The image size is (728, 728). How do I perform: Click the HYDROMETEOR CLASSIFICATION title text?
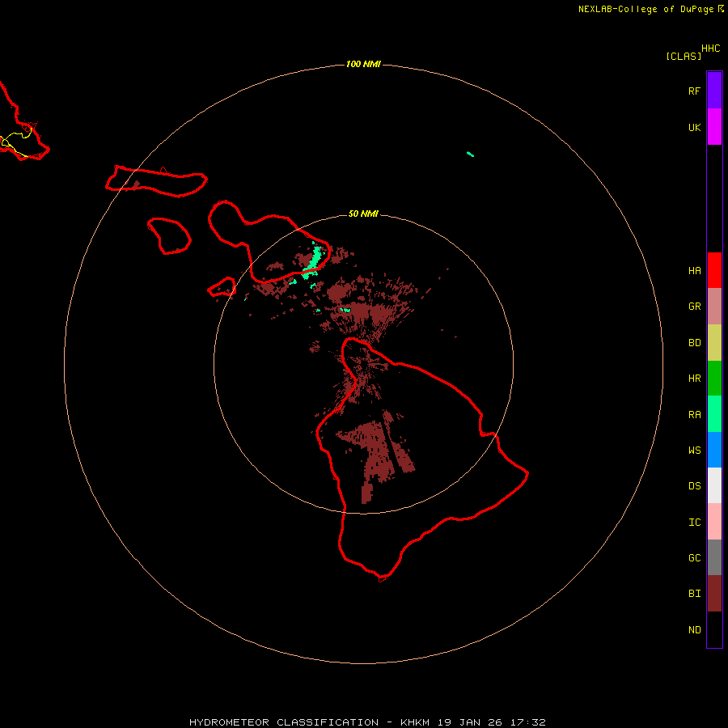coord(284,722)
